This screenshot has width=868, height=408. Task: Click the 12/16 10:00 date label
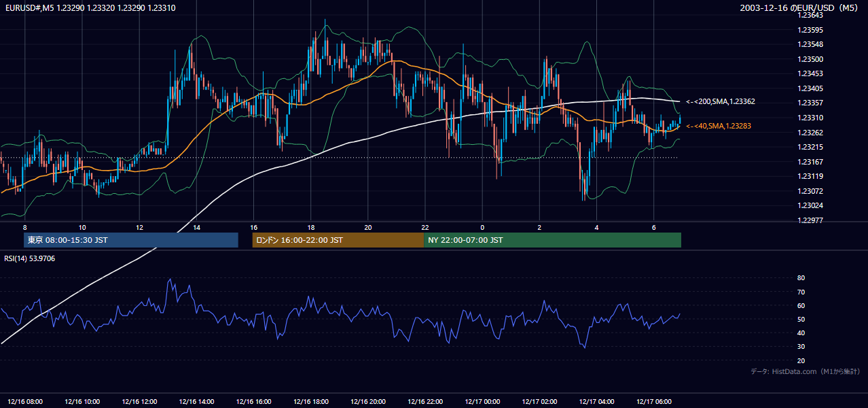click(x=82, y=402)
